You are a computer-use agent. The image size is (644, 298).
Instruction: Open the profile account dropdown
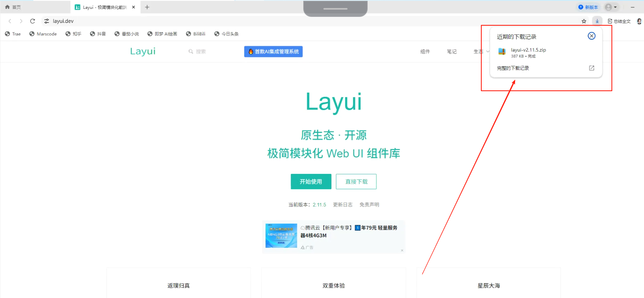coord(611,7)
